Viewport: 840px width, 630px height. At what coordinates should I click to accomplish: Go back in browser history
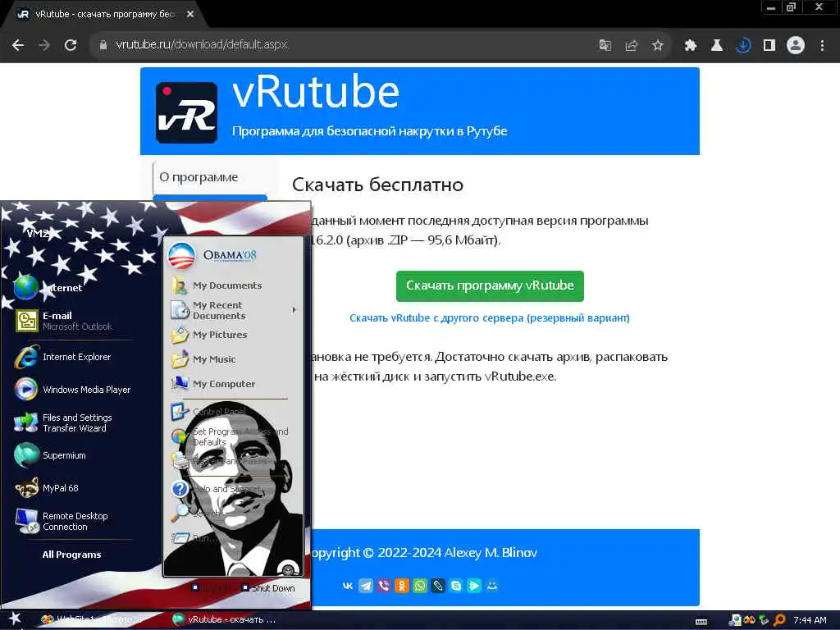18,46
